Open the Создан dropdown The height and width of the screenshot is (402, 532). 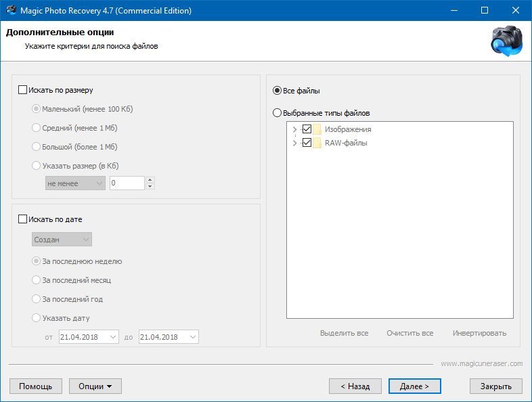(x=62, y=240)
